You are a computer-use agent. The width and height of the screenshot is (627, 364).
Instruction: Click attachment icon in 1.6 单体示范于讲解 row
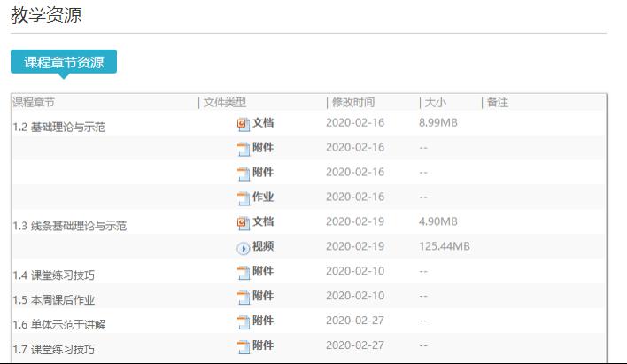coord(244,321)
